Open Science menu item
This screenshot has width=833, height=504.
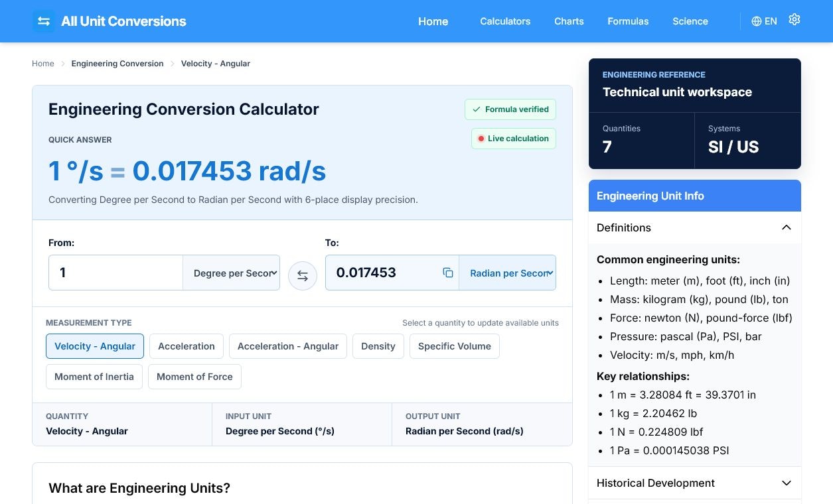click(690, 21)
